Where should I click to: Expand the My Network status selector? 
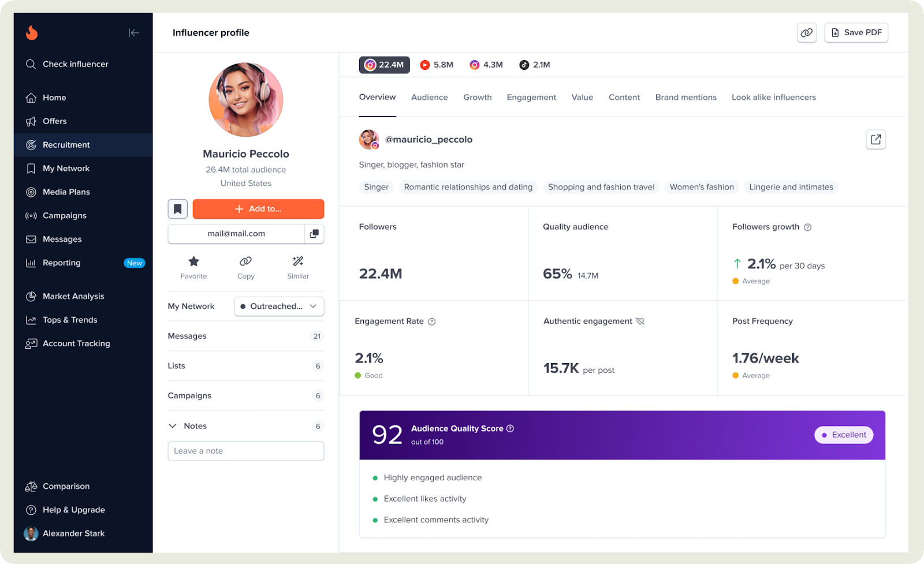(x=279, y=307)
